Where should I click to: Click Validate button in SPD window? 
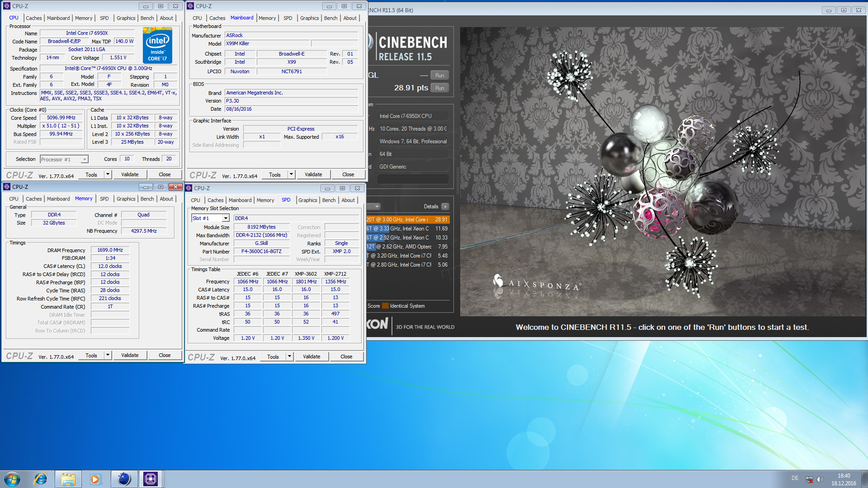[311, 357]
